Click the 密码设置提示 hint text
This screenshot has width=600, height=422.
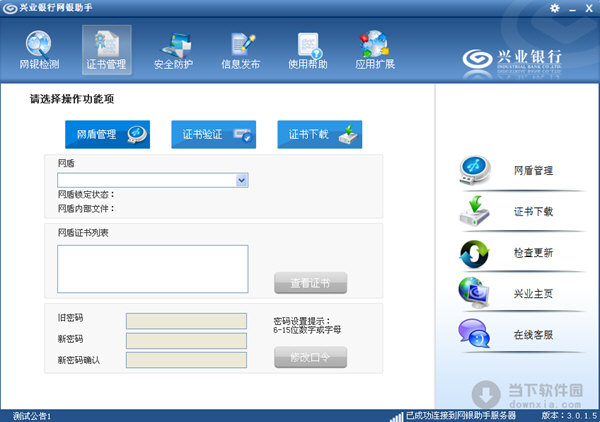[307, 325]
